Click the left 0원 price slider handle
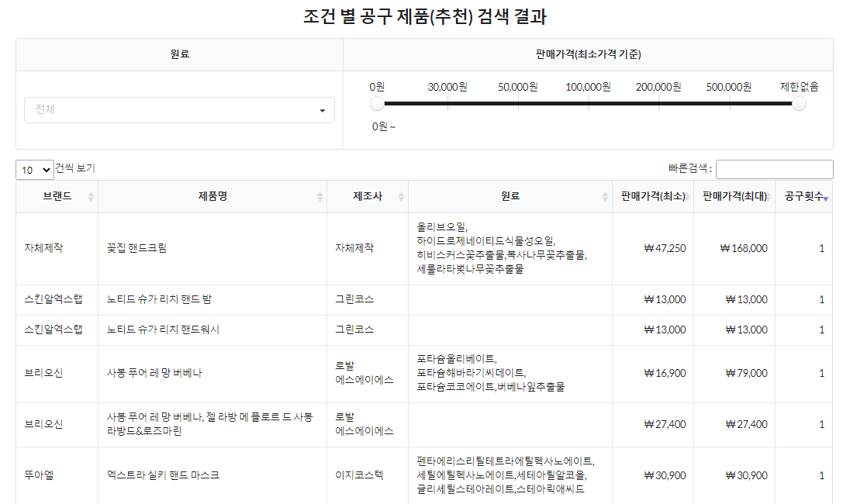 tap(377, 102)
